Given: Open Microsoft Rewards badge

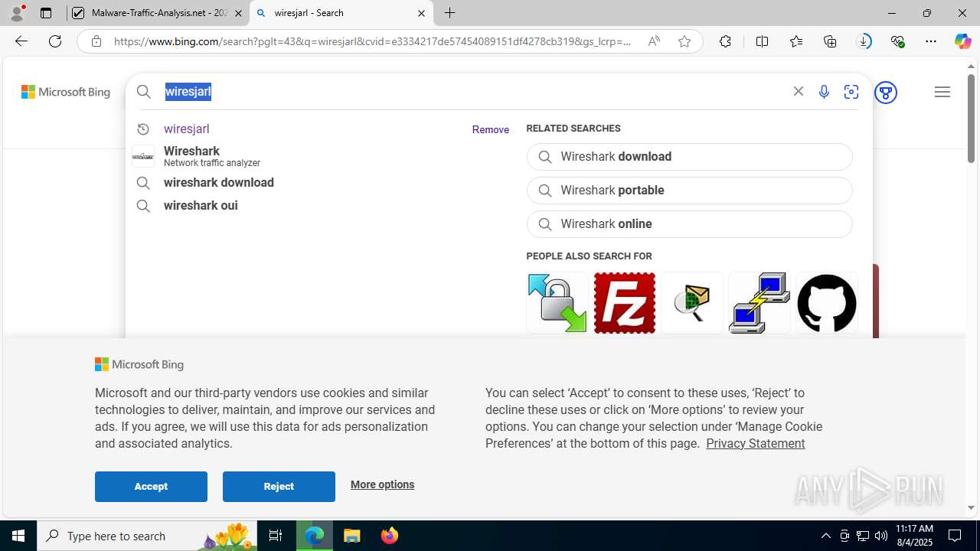Looking at the screenshot, I should point(886,93).
